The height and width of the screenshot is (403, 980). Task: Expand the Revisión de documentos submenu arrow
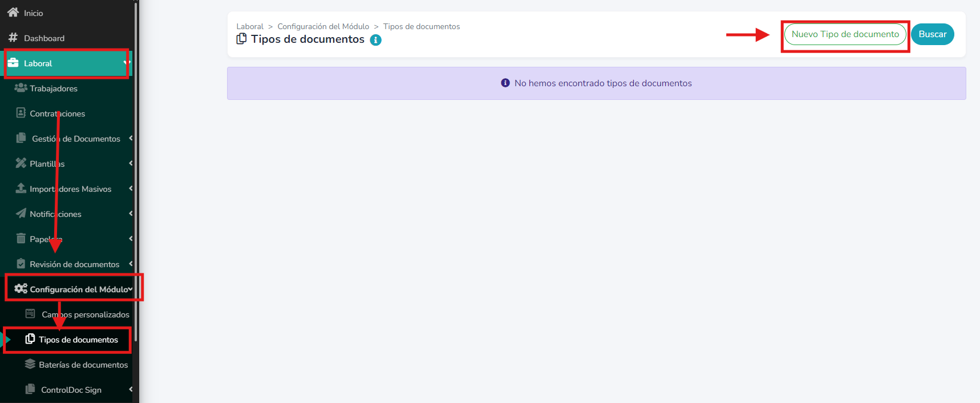pyautogui.click(x=131, y=264)
